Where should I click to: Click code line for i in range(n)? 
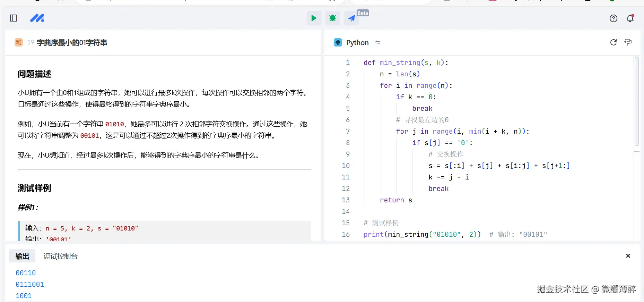(x=416, y=86)
